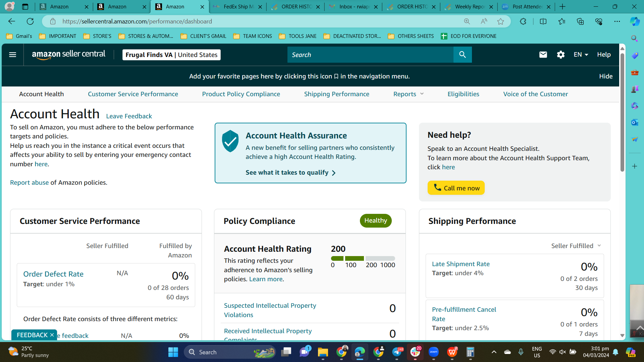Viewport: 644px width, 362px height.
Task: Open the IMPORTANT bookmarks folder
Action: click(58, 36)
